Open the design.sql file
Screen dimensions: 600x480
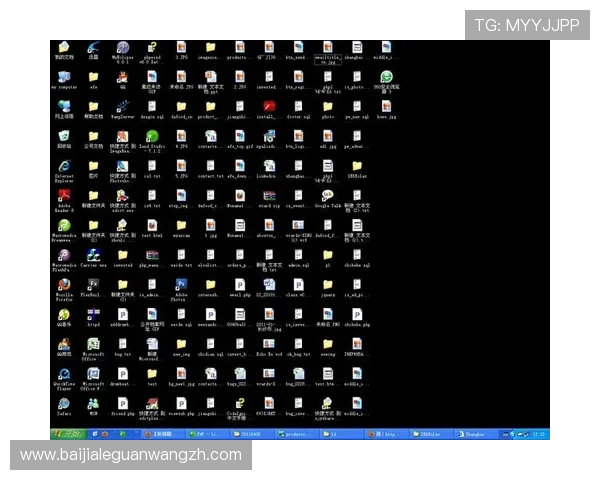pos(152,106)
